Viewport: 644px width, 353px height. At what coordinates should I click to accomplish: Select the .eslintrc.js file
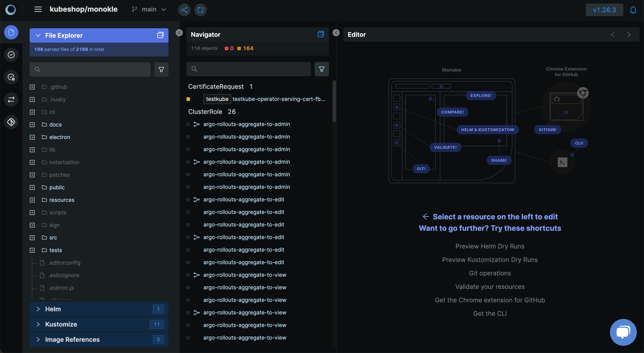pos(61,288)
